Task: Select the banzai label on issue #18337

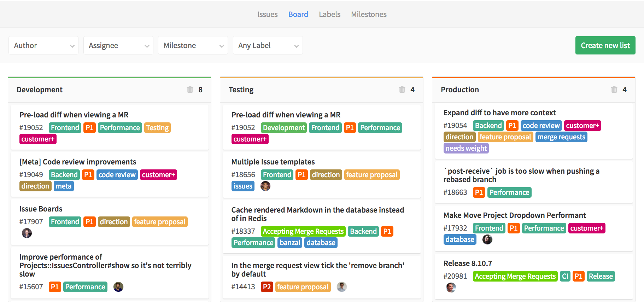Action: 290,243
